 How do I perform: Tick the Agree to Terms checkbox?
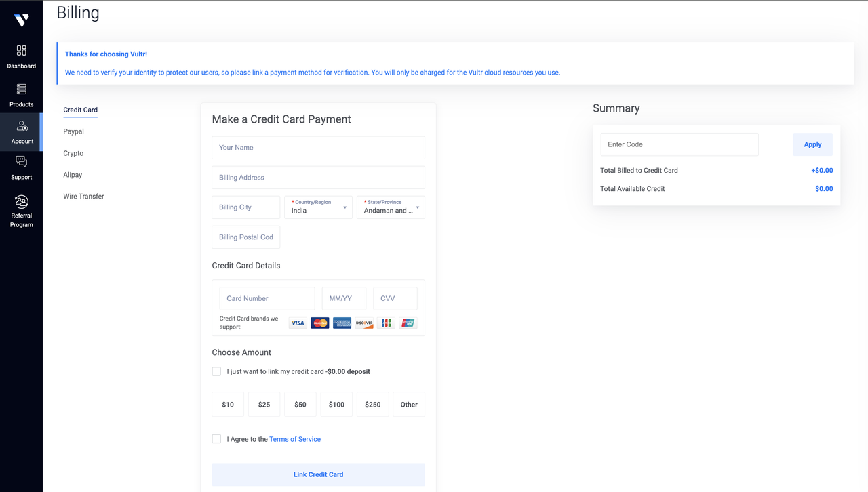click(216, 439)
